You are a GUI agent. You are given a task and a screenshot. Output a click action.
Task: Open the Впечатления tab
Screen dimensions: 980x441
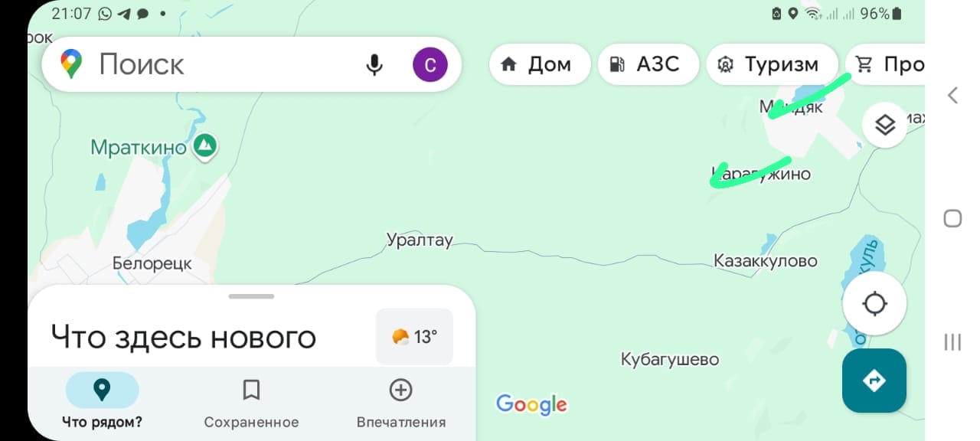tap(401, 403)
